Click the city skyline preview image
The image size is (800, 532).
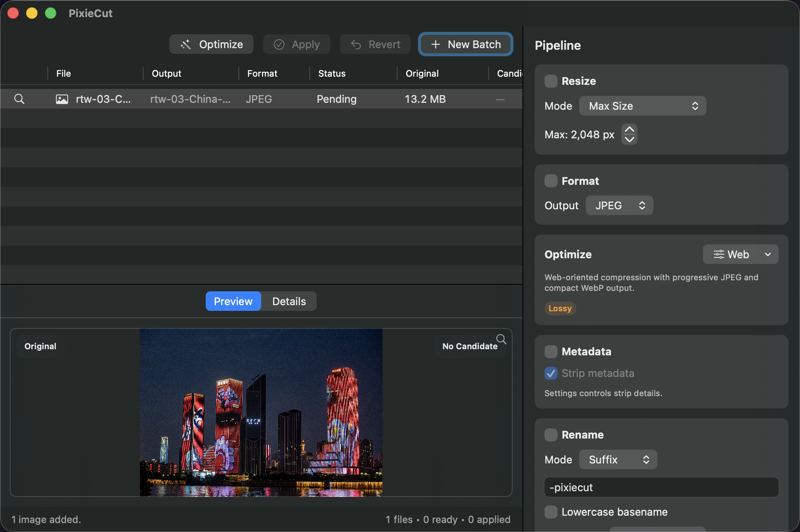coord(261,412)
